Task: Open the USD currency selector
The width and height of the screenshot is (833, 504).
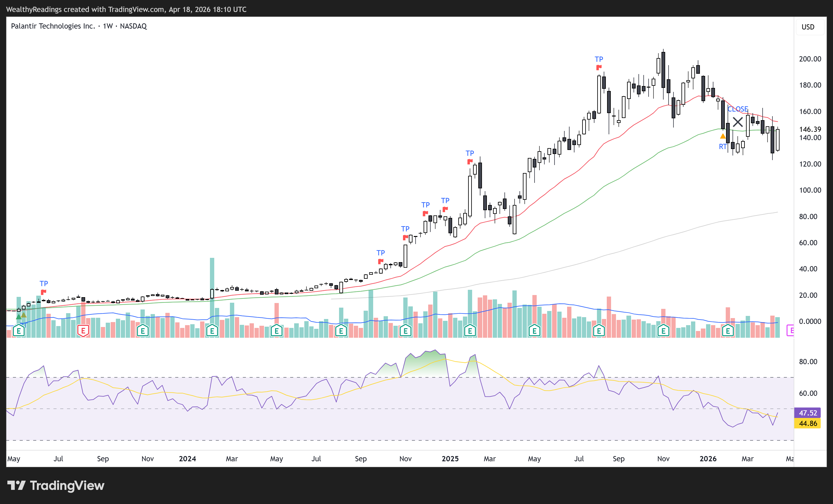Action: click(808, 27)
